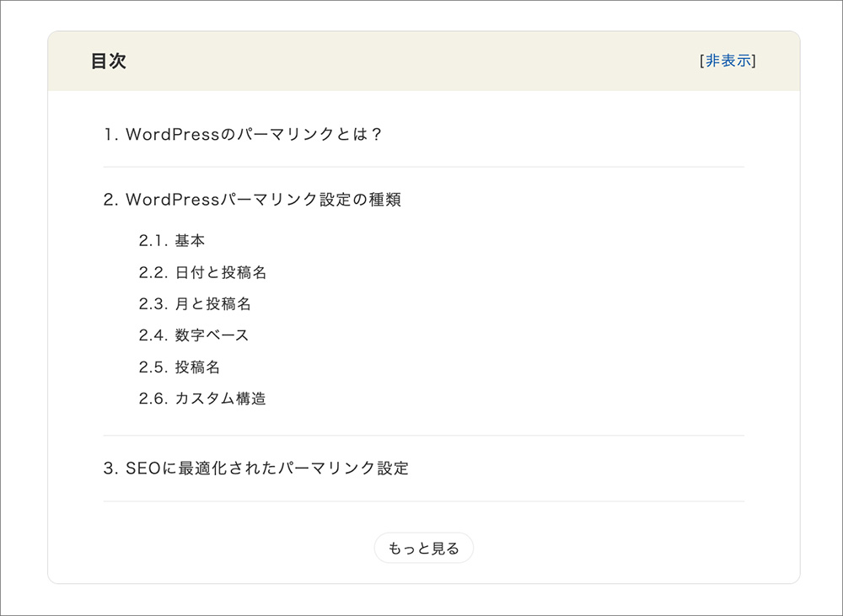The height and width of the screenshot is (616, 843).
Task: Click the number 3. before SEO entry
Action: pyautogui.click(x=111, y=469)
